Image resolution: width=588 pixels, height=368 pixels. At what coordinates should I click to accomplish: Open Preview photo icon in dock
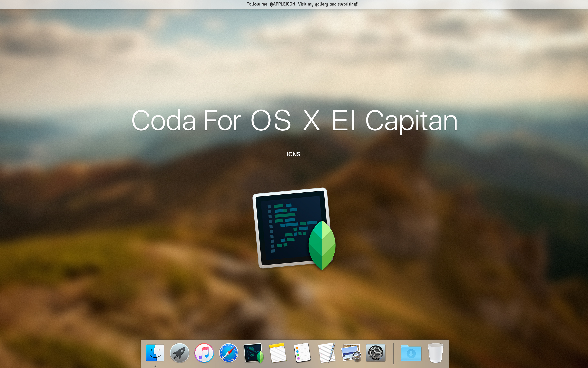pos(351,353)
